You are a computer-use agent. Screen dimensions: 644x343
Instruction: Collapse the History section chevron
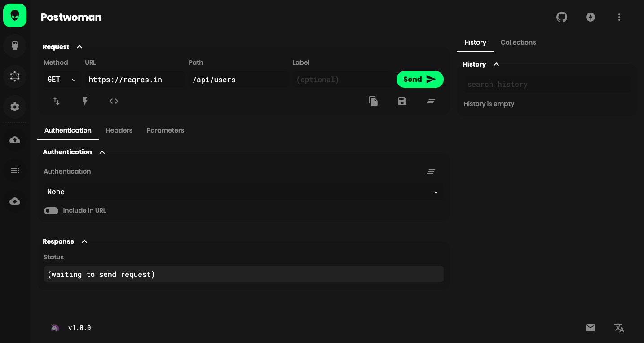click(496, 64)
